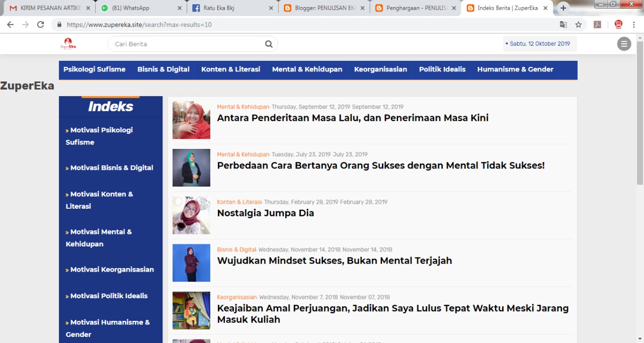The height and width of the screenshot is (343, 644).
Task: Open Konten & Literasi menu item
Action: 231,69
